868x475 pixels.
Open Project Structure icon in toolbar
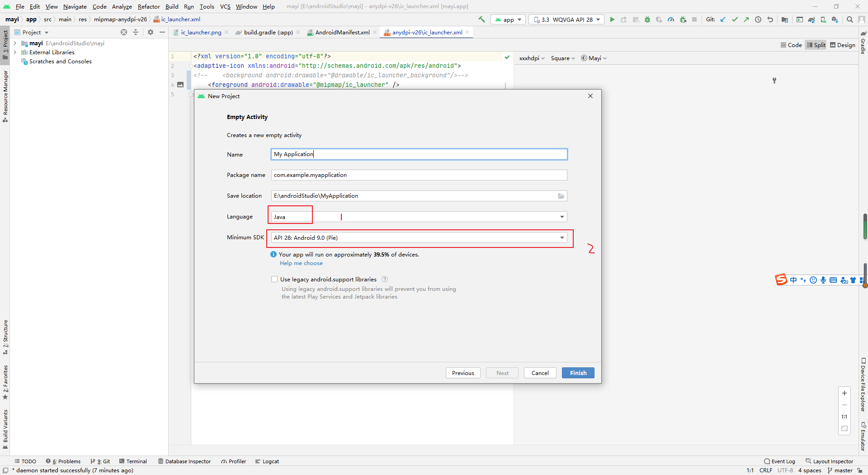pos(785,19)
